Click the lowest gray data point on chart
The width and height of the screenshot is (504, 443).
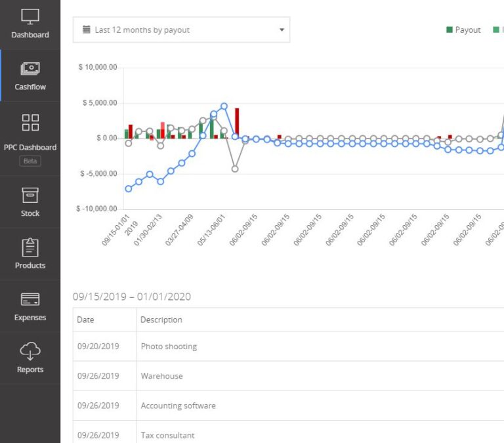click(235, 169)
